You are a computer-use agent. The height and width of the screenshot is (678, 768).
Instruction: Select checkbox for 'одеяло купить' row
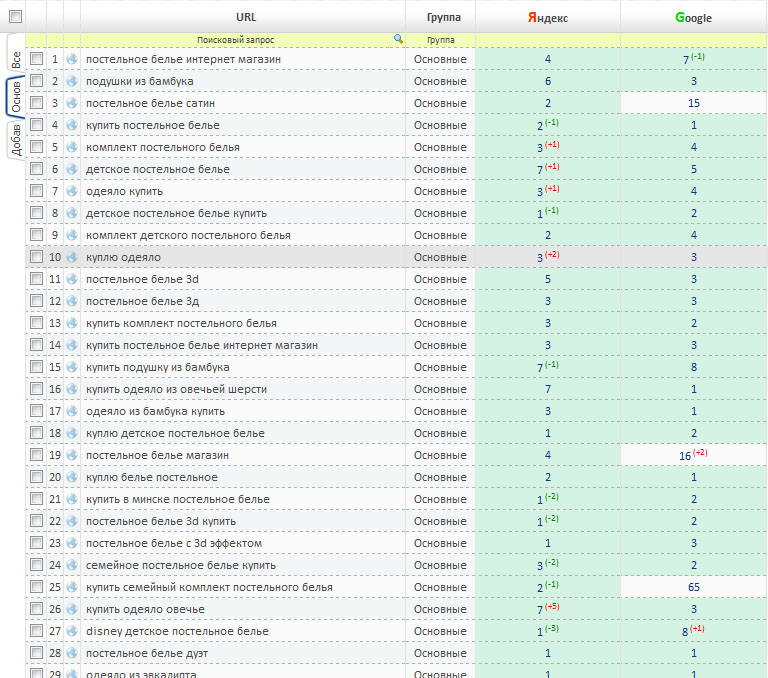(36, 191)
